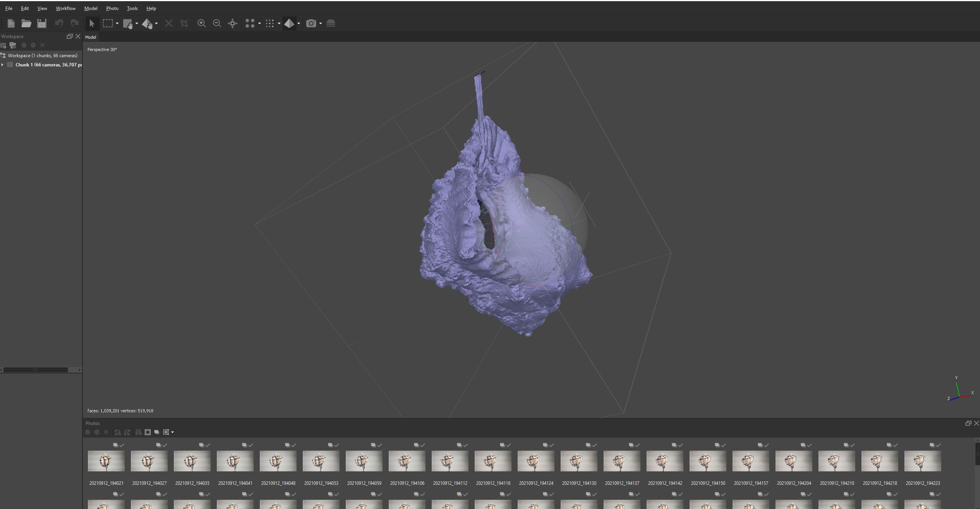
Task: Save the project with the floppy icon
Action: [41, 23]
